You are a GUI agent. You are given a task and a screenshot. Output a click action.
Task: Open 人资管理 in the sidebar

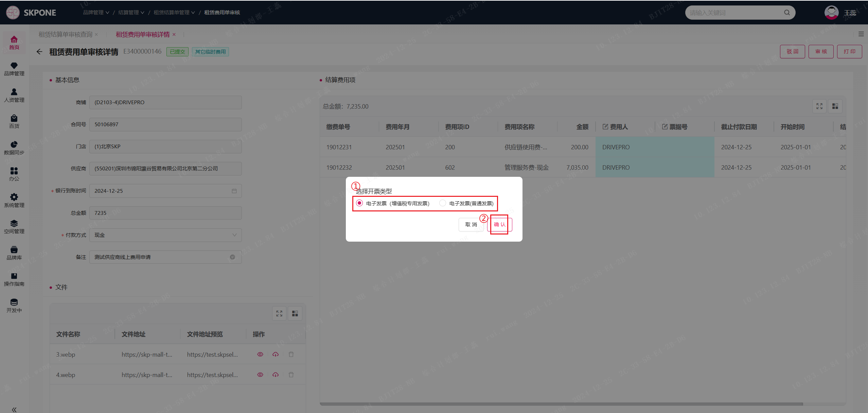click(14, 95)
